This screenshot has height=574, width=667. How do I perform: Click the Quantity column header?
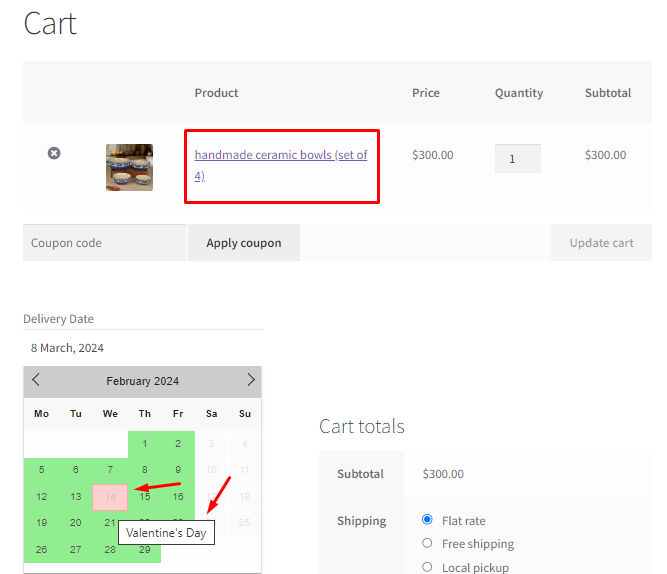[x=519, y=93]
